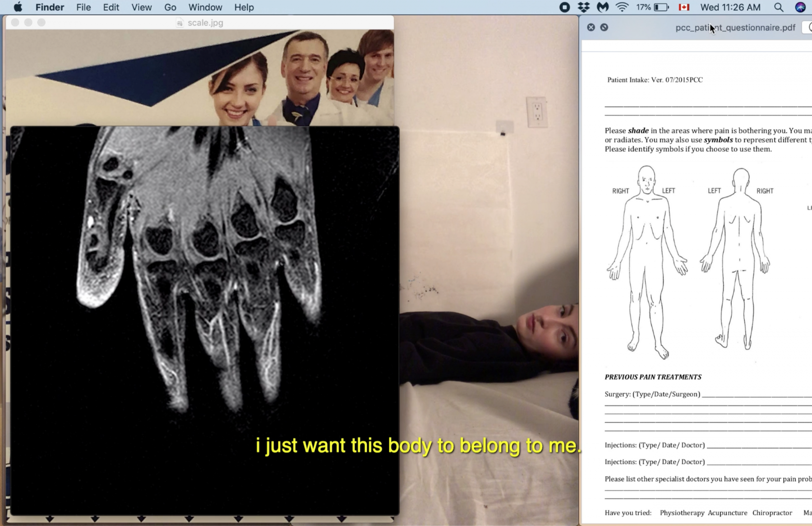Click the screen recording stop icon
The image size is (812, 526).
564,7
